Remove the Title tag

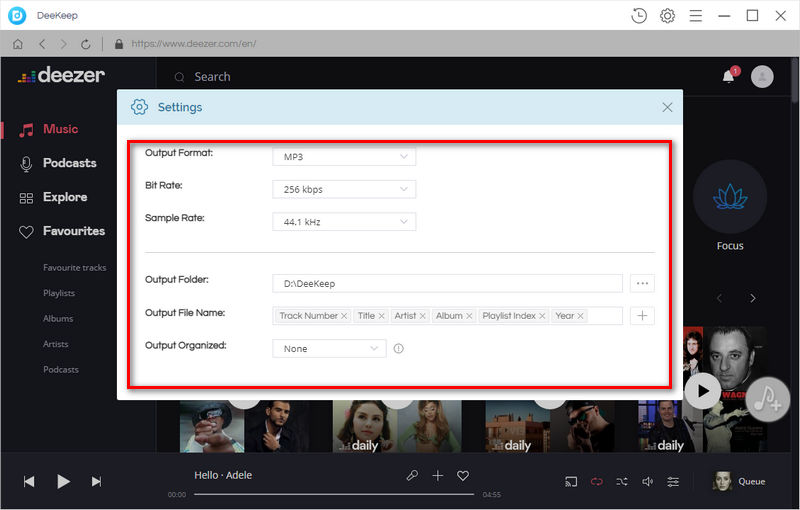[381, 316]
